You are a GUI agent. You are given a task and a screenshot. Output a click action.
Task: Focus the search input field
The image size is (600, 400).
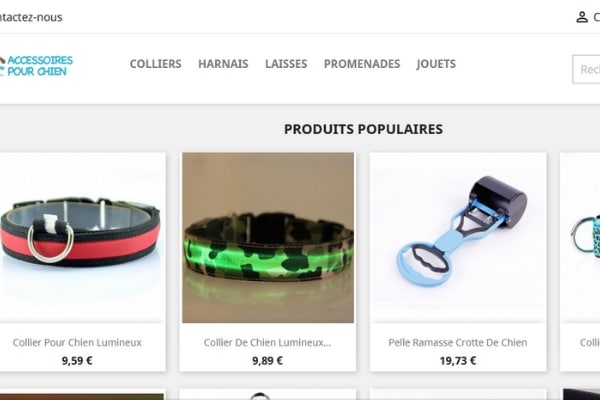(x=586, y=69)
